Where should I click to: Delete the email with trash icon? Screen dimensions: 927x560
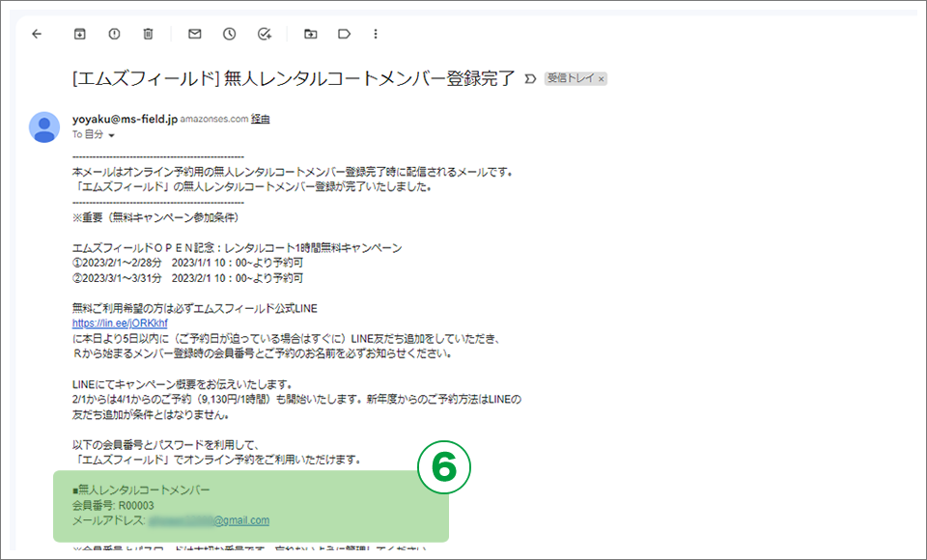[x=148, y=34]
